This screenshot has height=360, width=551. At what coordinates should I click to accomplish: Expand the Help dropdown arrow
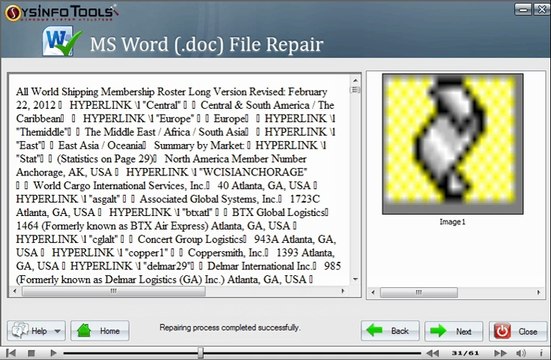pyautogui.click(x=57, y=331)
